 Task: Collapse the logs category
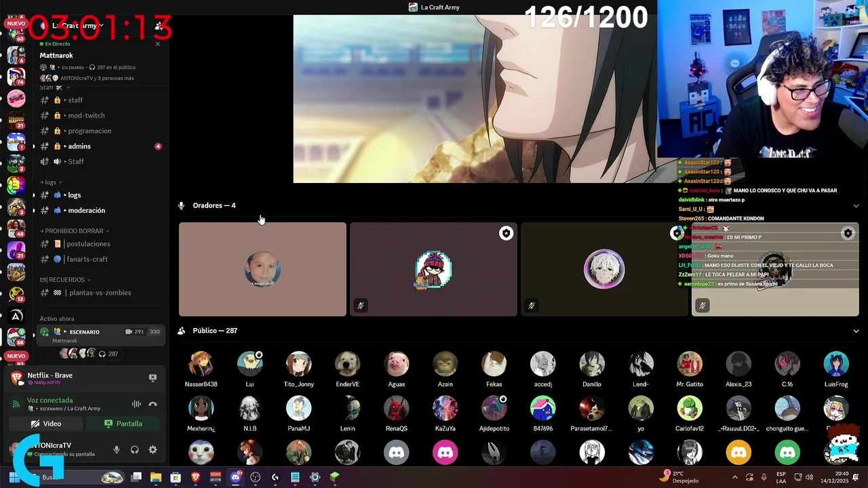pos(52,182)
